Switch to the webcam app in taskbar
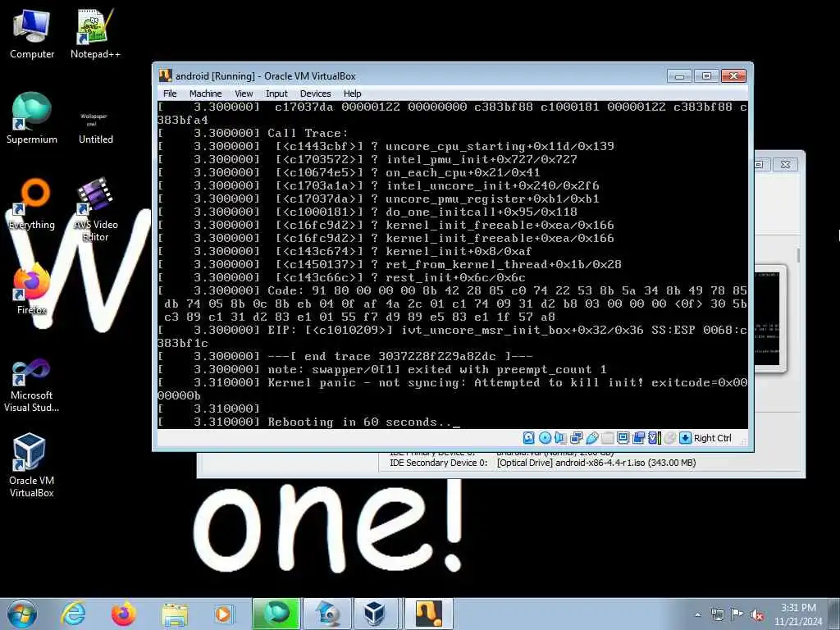 click(327, 614)
